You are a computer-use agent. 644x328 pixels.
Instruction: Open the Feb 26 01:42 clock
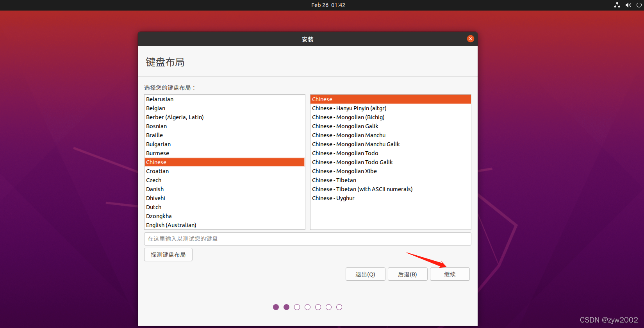pyautogui.click(x=328, y=5)
